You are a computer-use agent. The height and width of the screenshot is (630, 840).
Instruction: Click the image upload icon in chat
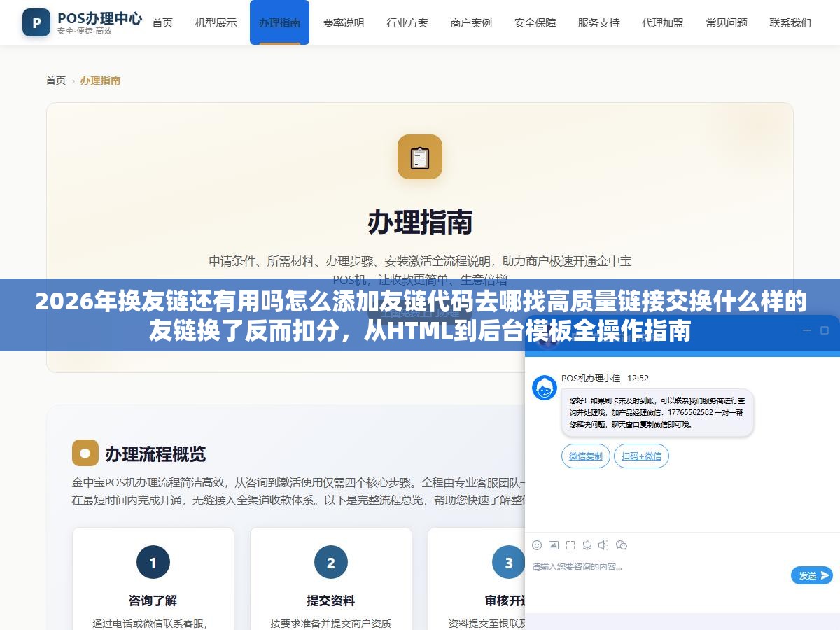(x=554, y=545)
